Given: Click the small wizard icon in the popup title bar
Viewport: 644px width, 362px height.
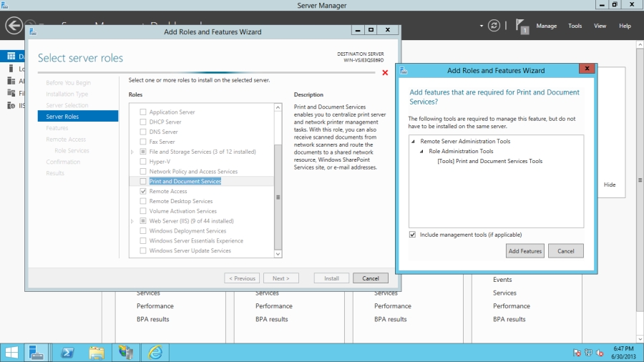Looking at the screenshot, I should click(x=404, y=70).
